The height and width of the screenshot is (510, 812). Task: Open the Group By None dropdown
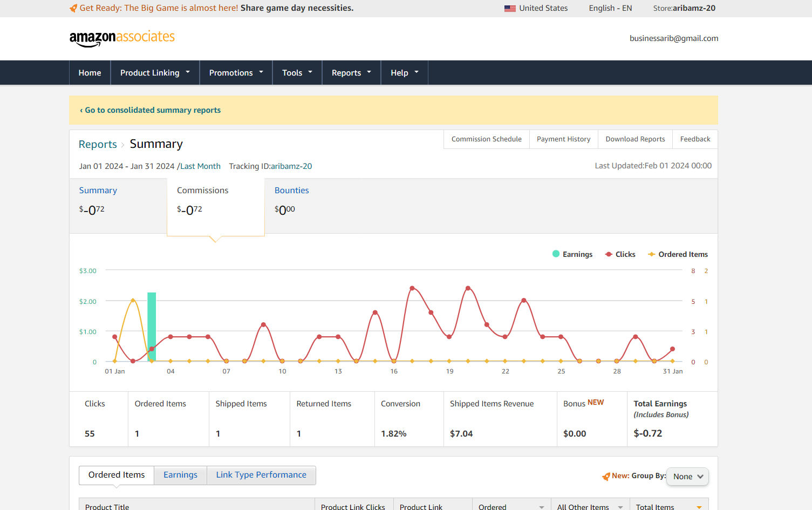[x=688, y=477]
